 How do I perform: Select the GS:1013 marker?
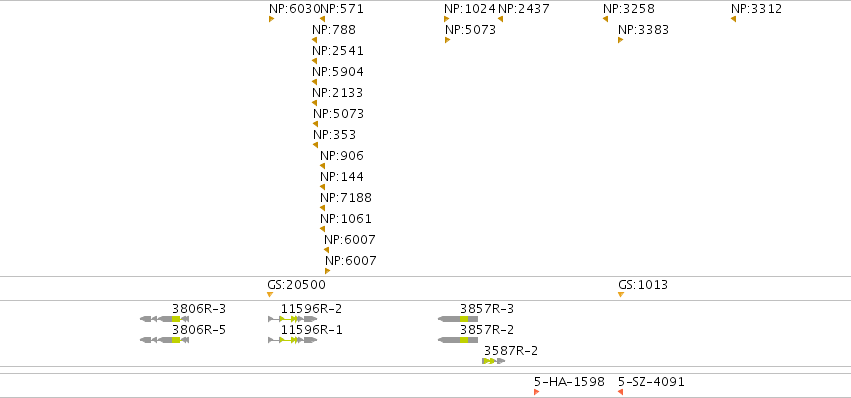(x=621, y=295)
